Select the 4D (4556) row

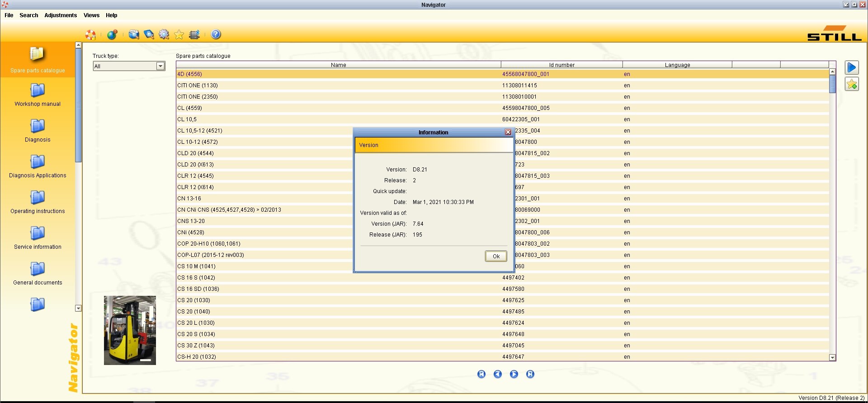point(502,74)
